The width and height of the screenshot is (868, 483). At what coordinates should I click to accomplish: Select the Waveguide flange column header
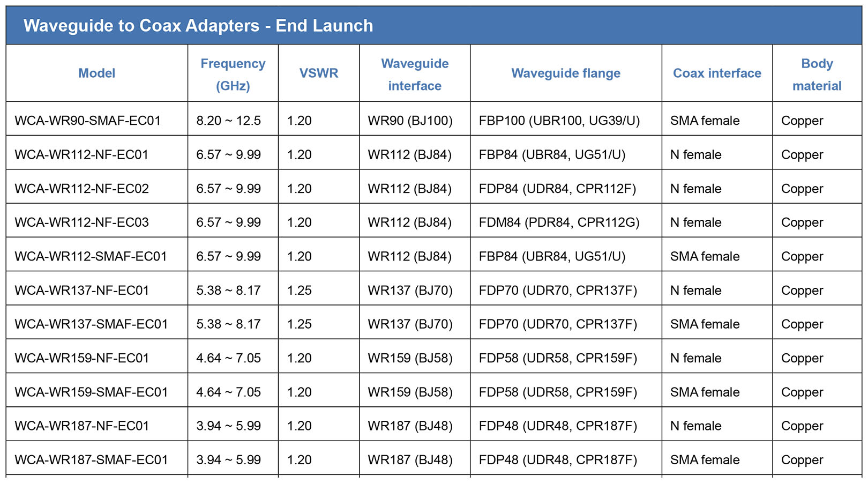pos(566,73)
